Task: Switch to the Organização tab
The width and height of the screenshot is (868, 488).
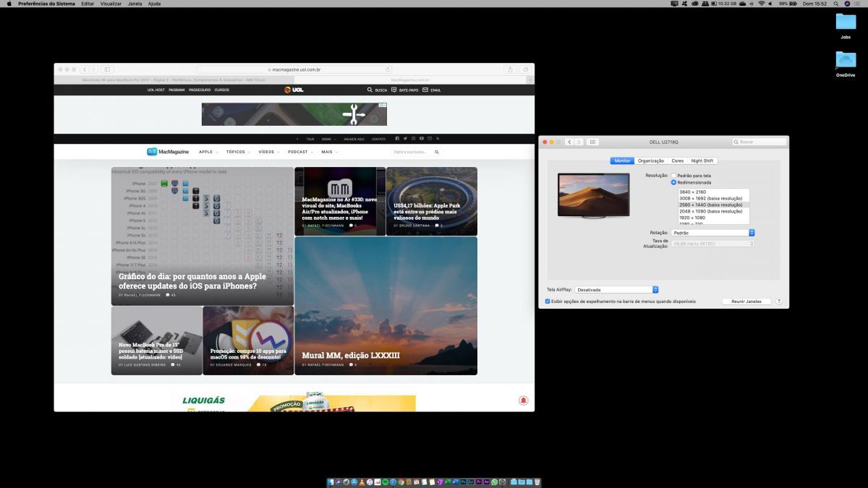Action: [x=650, y=160]
